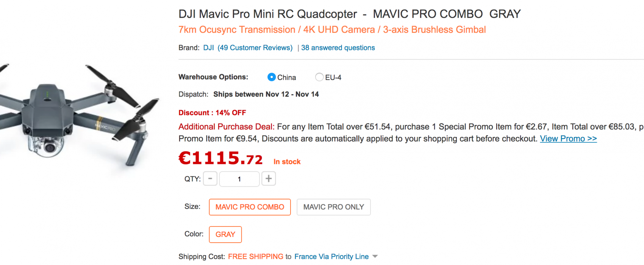Click the quantity input field
Screen dimensions: 644x265
pos(239,179)
